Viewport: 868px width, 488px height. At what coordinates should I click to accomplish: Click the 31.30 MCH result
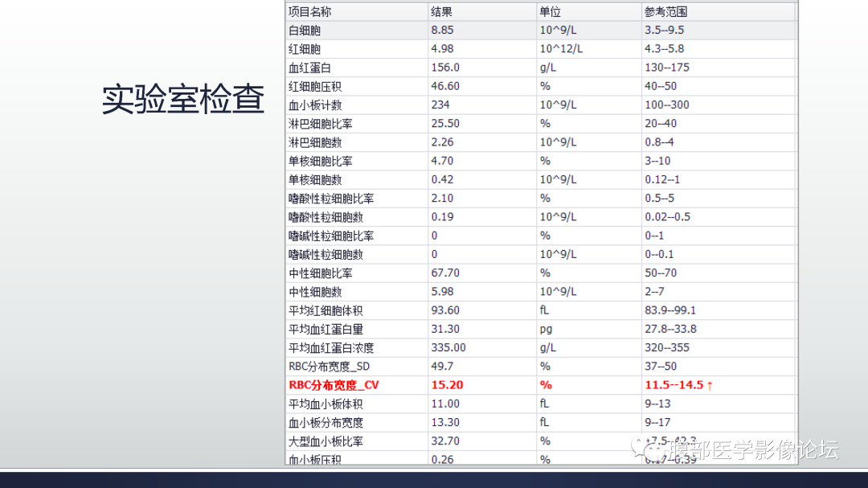[x=445, y=329]
